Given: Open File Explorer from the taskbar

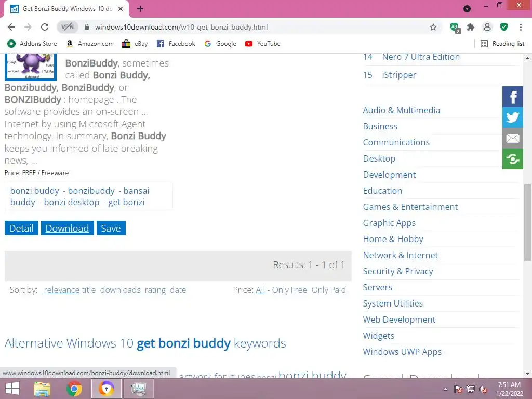Looking at the screenshot, I should tap(42, 389).
